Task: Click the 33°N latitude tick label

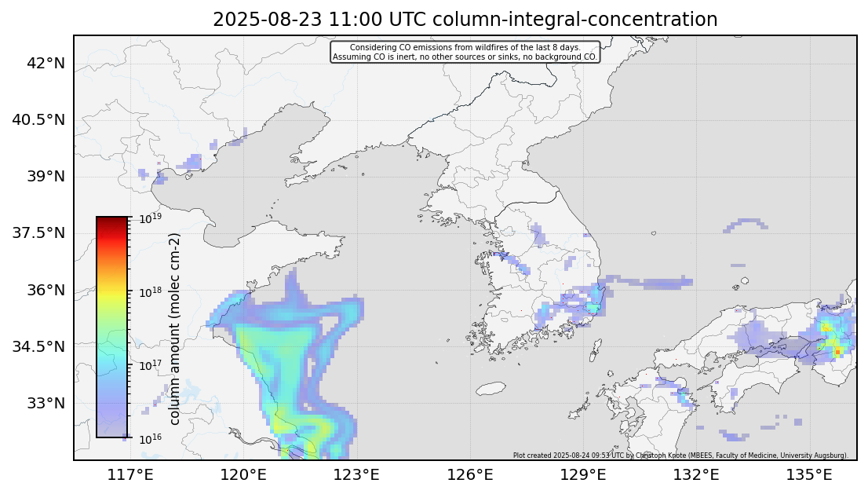Action: pos(46,403)
